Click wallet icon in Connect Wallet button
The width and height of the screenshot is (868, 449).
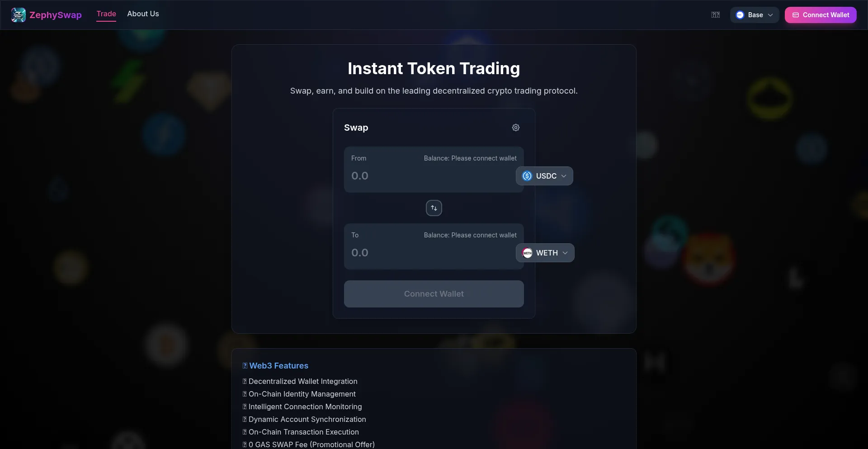click(x=796, y=15)
